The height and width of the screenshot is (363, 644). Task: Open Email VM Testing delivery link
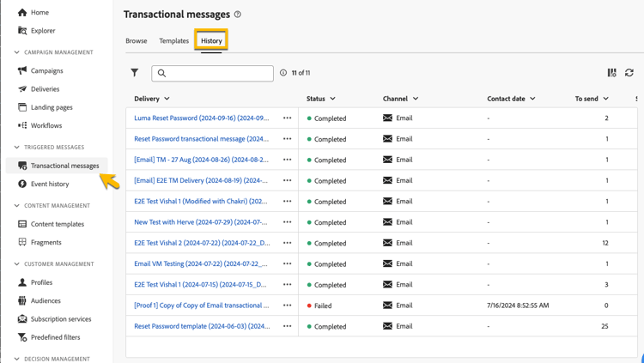200,263
